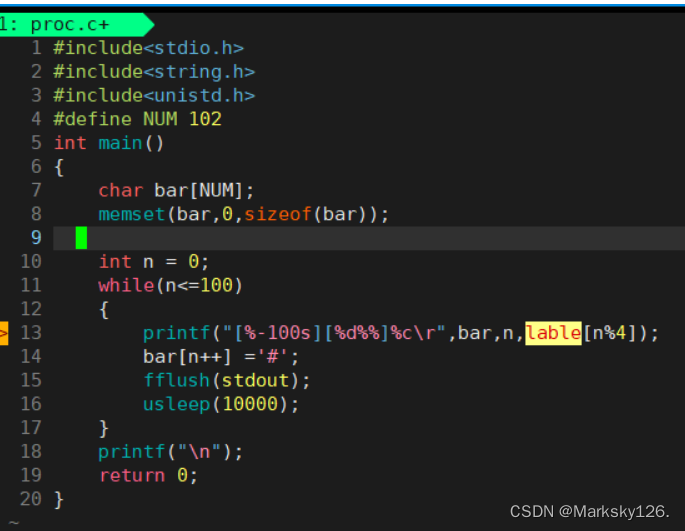
Task: Click the return 0 statement
Action: (149, 475)
